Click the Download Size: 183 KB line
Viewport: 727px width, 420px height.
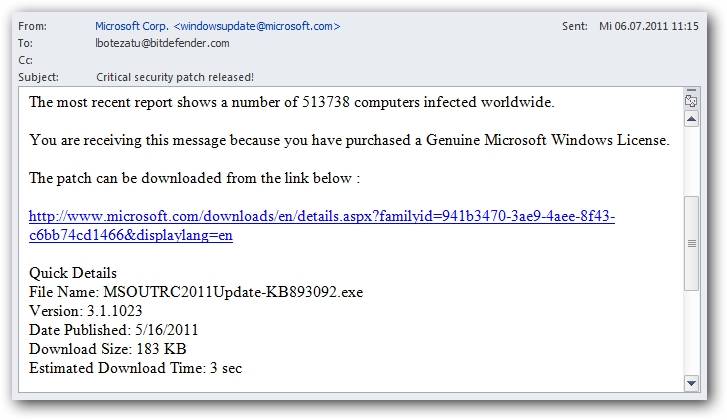coord(107,349)
